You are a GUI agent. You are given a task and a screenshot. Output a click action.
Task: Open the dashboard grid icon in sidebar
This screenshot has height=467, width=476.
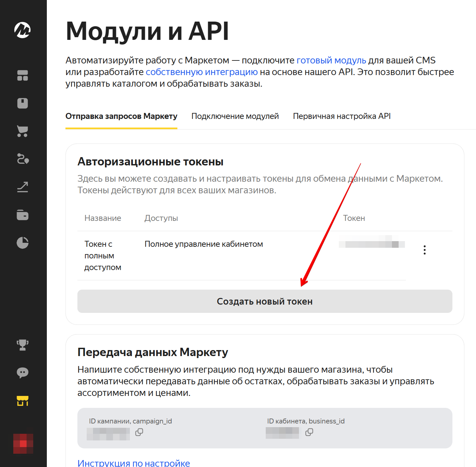pyautogui.click(x=23, y=75)
